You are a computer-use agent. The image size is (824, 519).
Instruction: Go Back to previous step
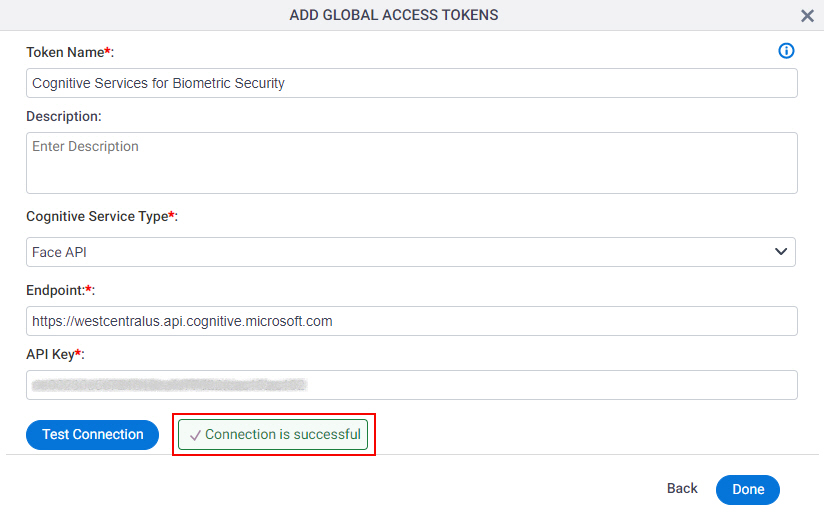[682, 489]
